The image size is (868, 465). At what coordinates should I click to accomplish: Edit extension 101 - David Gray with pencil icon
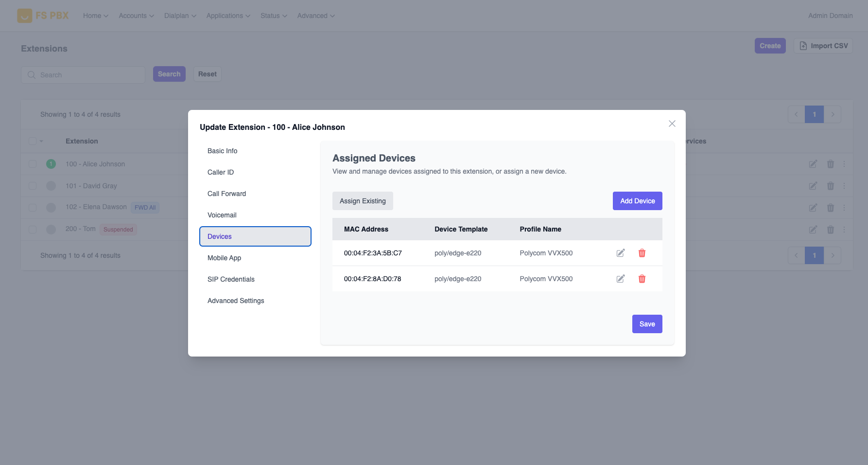(813, 186)
